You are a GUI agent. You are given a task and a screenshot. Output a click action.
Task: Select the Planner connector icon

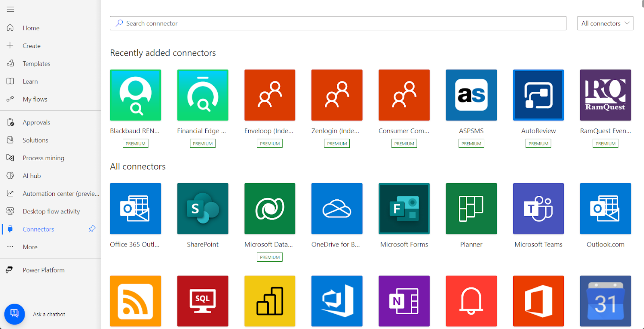click(x=471, y=209)
